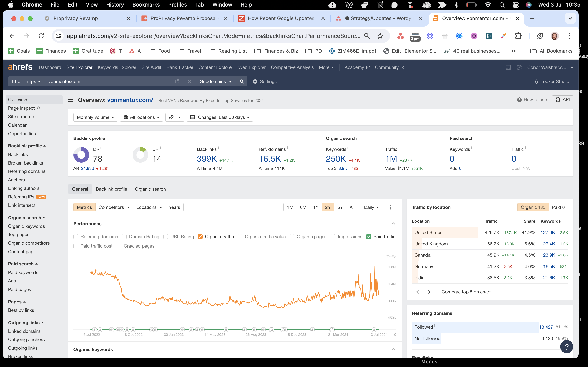Collapse the Performance section chevron
The height and width of the screenshot is (367, 588).
(x=393, y=223)
